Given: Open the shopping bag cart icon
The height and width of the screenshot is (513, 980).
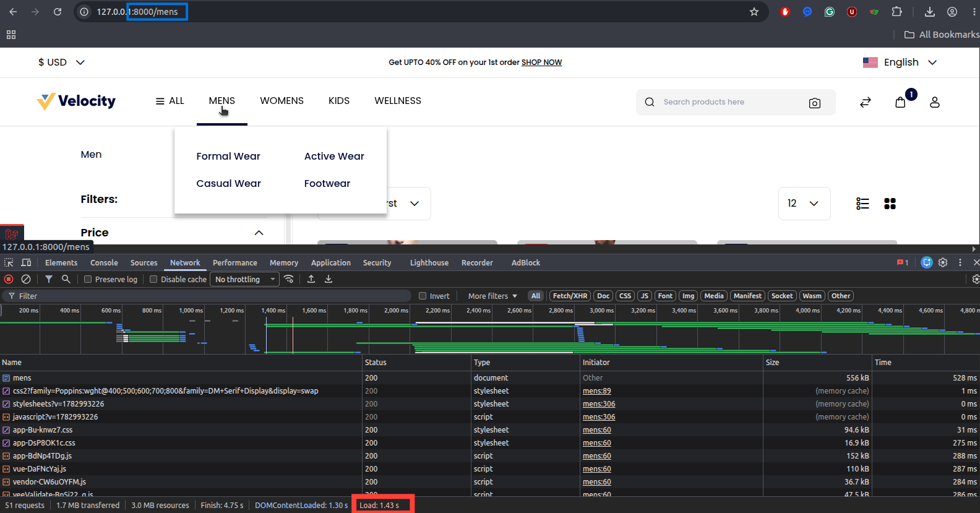Looking at the screenshot, I should tap(901, 102).
